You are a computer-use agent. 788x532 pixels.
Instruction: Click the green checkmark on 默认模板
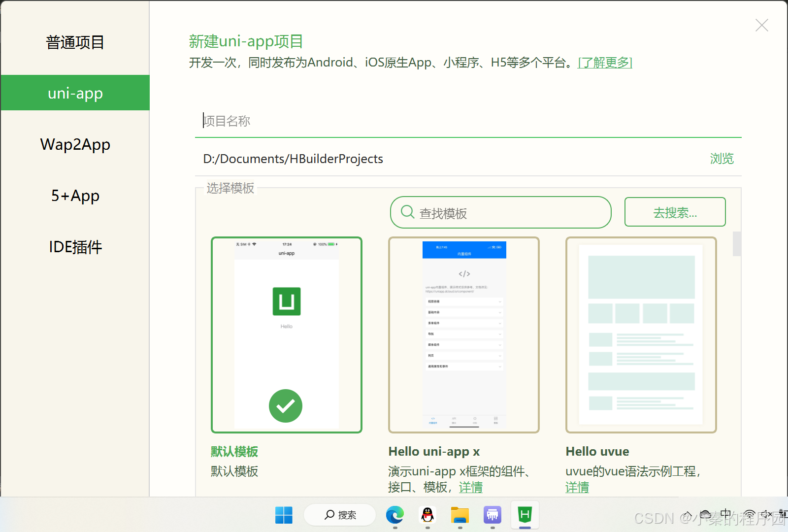click(x=286, y=406)
